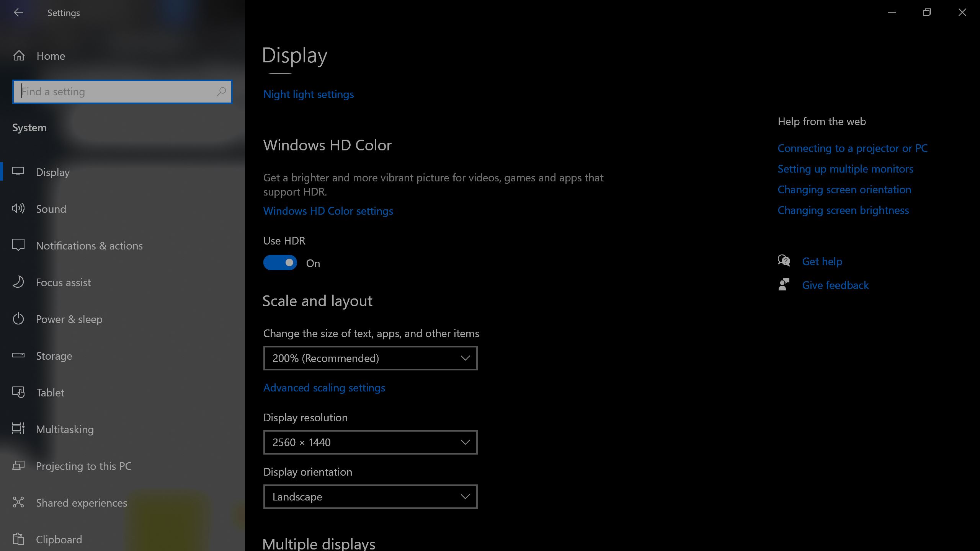Viewport: 980px width, 551px height.
Task: Click the Sound settings icon in sidebar
Action: point(19,209)
